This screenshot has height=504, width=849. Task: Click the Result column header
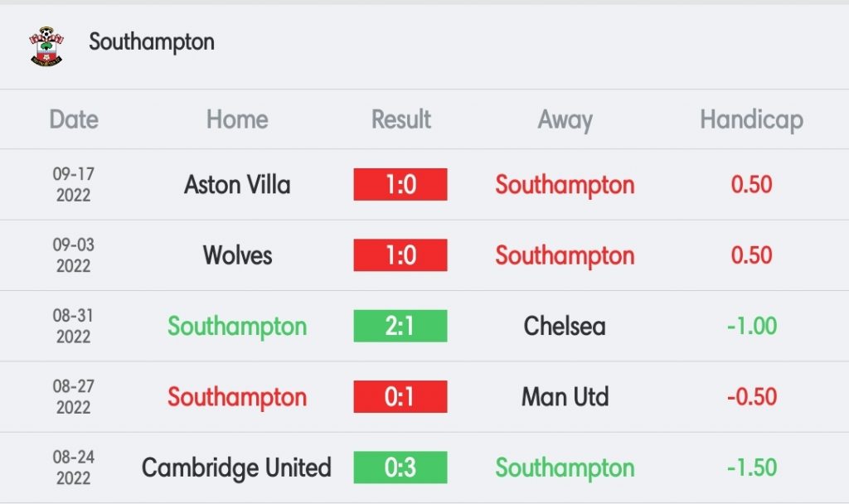click(x=400, y=119)
